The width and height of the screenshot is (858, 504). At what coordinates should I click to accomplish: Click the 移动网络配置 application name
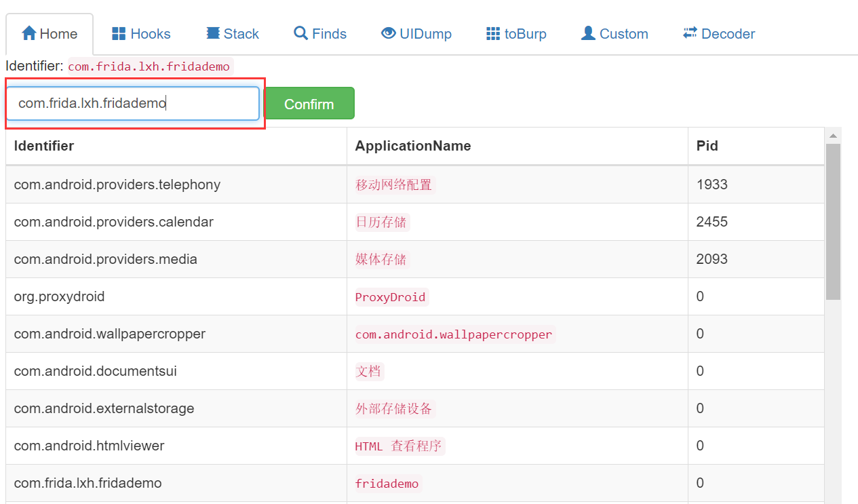394,185
